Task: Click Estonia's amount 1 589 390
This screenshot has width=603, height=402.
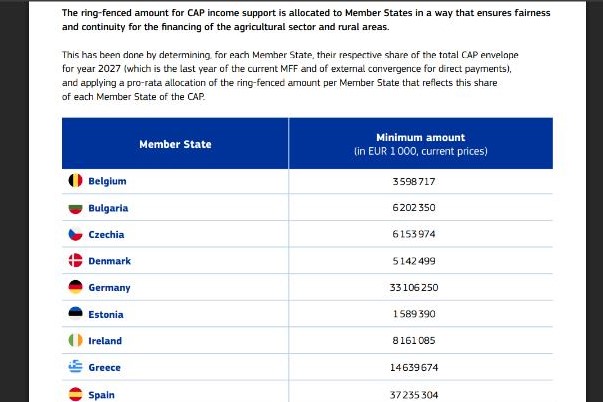Action: point(414,314)
